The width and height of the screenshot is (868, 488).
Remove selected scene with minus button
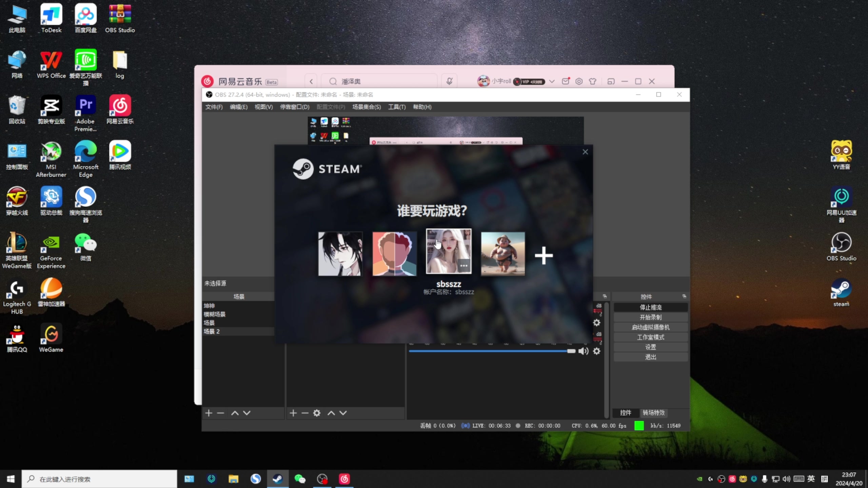pyautogui.click(x=221, y=413)
